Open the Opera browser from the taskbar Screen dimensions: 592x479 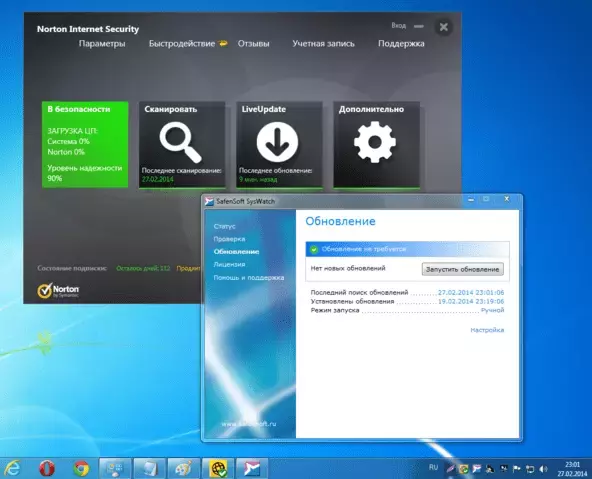[47, 468]
